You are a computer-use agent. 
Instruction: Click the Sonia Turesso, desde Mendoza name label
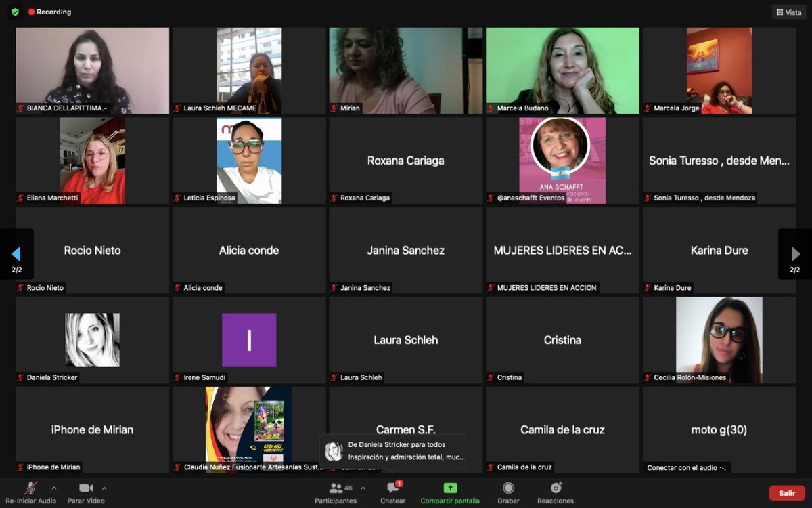coord(704,198)
